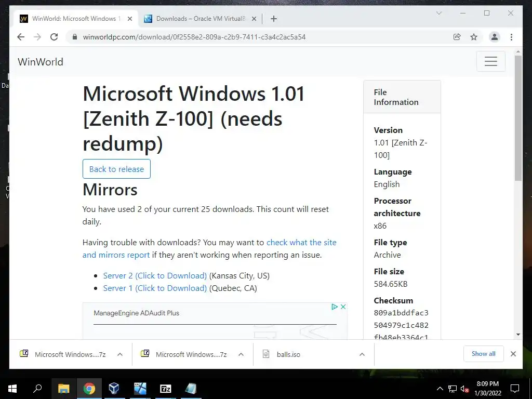The width and height of the screenshot is (532, 399).
Task: Open network status tray icon
Action: coord(453,389)
